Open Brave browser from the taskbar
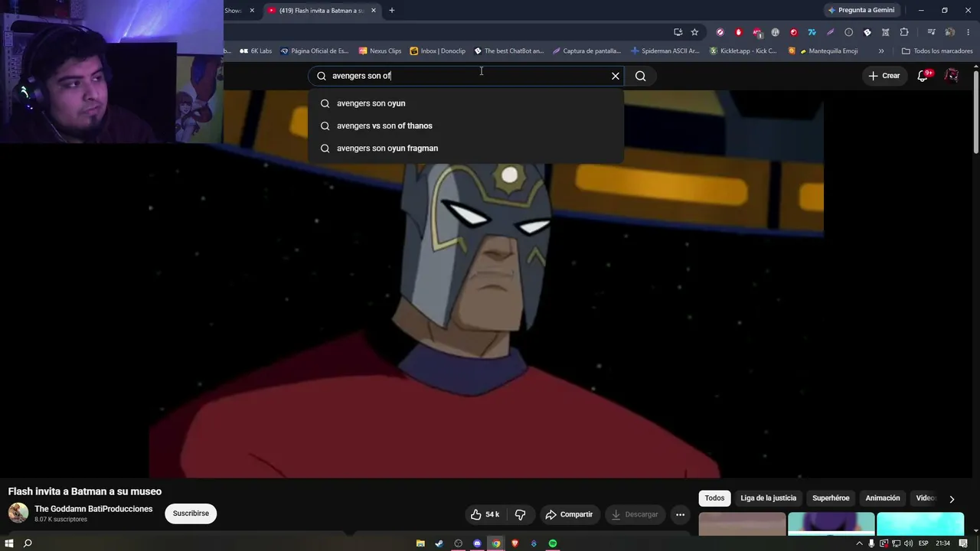Viewport: 980px width, 551px height. click(x=514, y=543)
